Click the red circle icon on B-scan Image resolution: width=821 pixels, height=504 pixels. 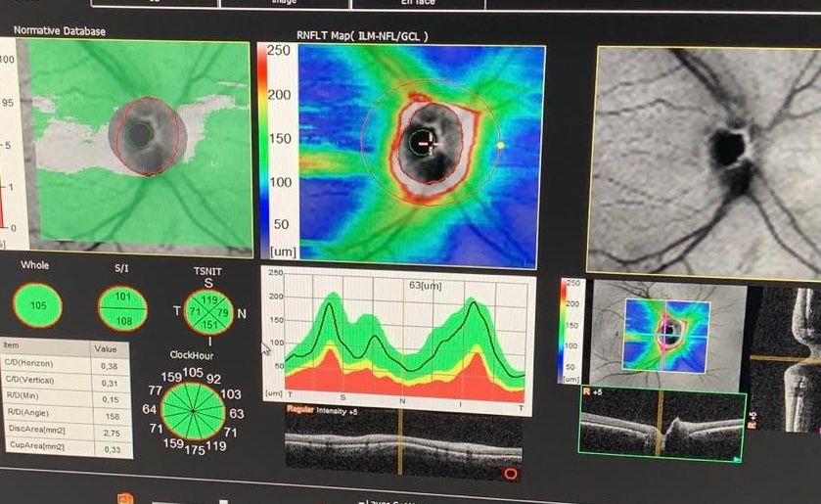509,475
